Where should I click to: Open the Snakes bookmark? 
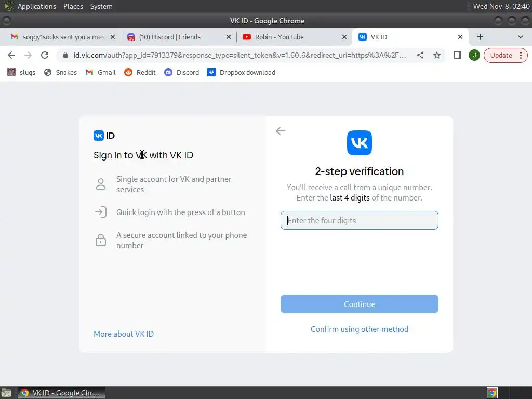pos(60,72)
